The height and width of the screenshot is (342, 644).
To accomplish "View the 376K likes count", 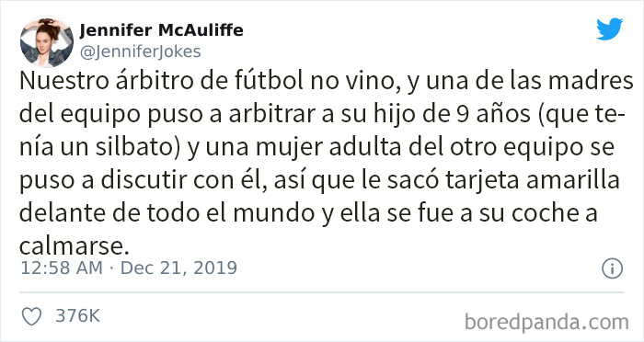I will click(x=77, y=315).
